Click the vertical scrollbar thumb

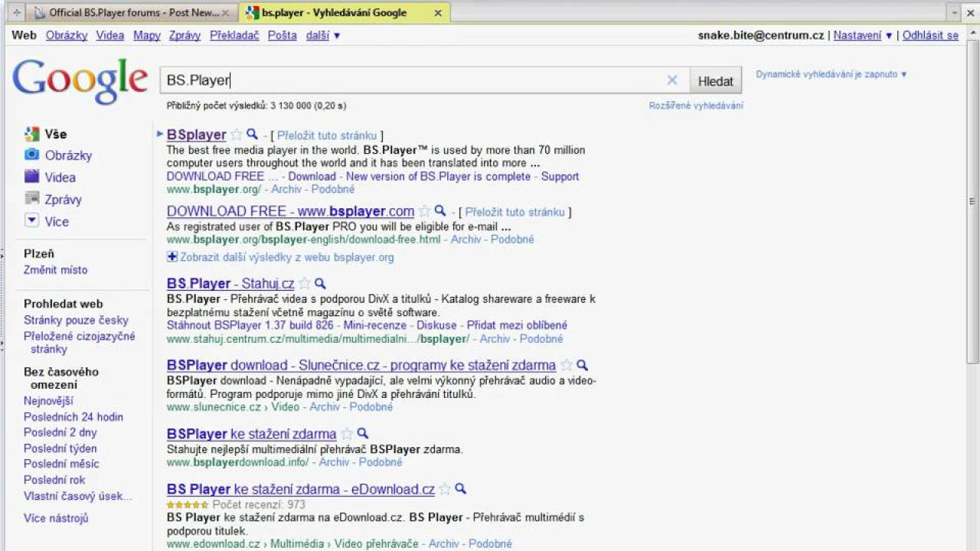tap(973, 201)
